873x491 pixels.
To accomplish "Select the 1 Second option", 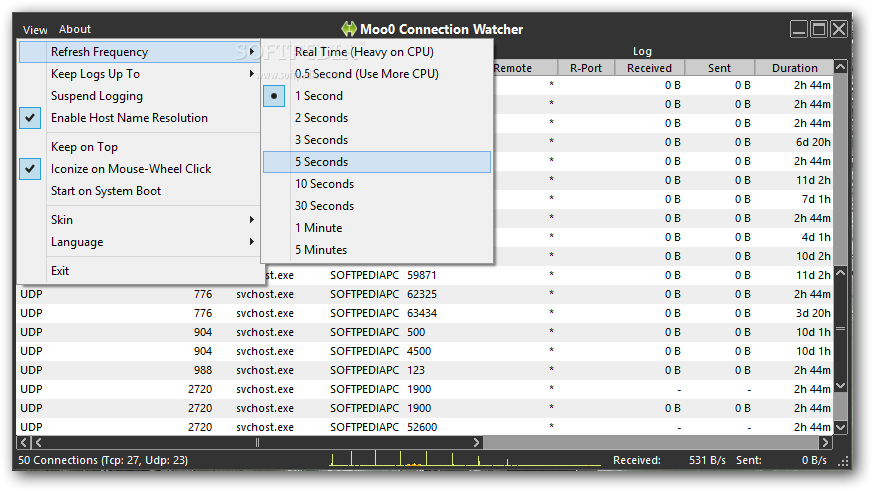I will [377, 96].
